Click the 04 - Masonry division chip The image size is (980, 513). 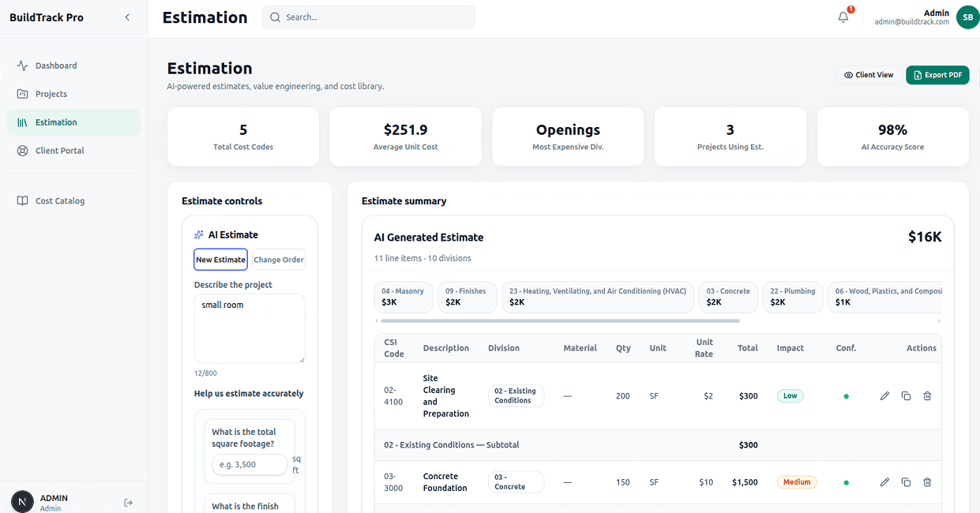[x=404, y=297]
